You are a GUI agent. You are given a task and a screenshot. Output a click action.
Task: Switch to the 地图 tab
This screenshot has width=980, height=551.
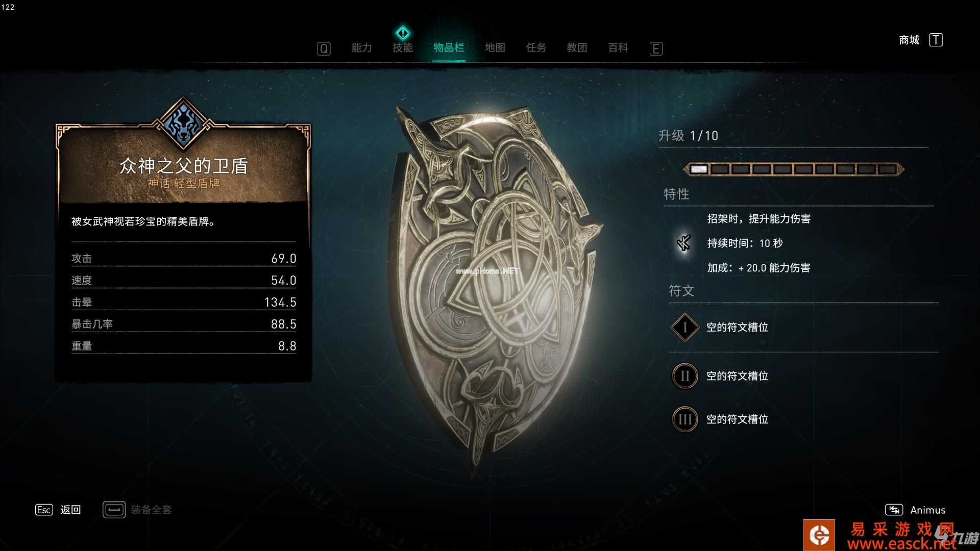tap(495, 47)
